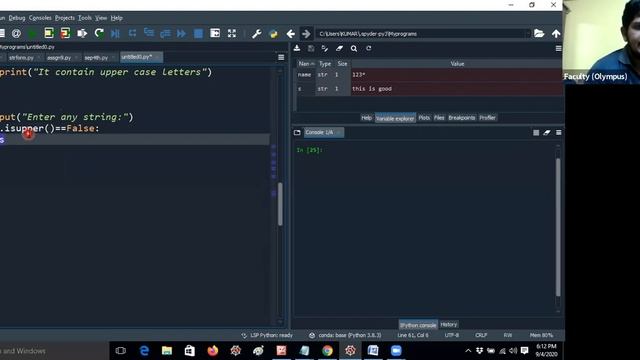Image resolution: width=640 pixels, height=360 pixels.
Task: Sort variables by Size column header
Action: pos(342,64)
